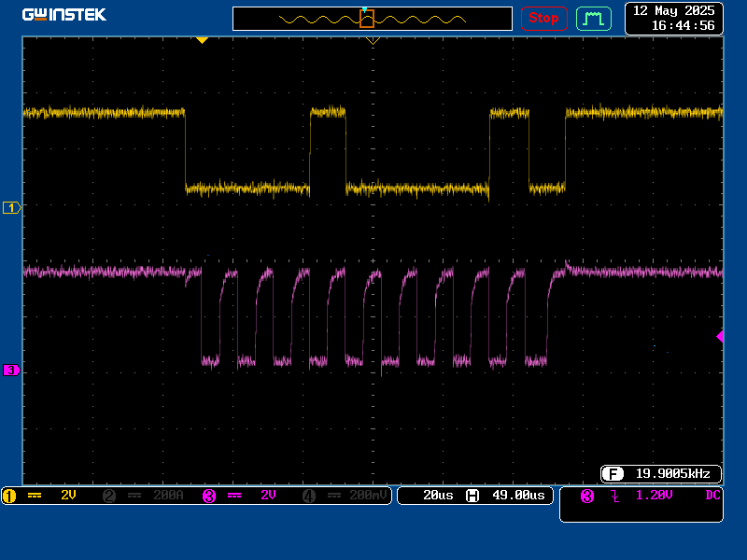Click the 49.00us horizontal position value
Screen dimensions: 747x560
pyautogui.click(x=518, y=496)
